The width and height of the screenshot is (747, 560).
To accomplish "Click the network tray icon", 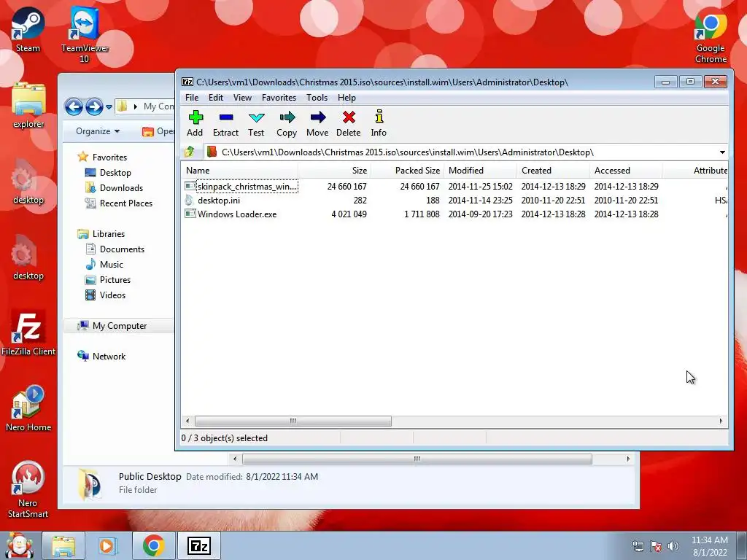I will (638, 546).
